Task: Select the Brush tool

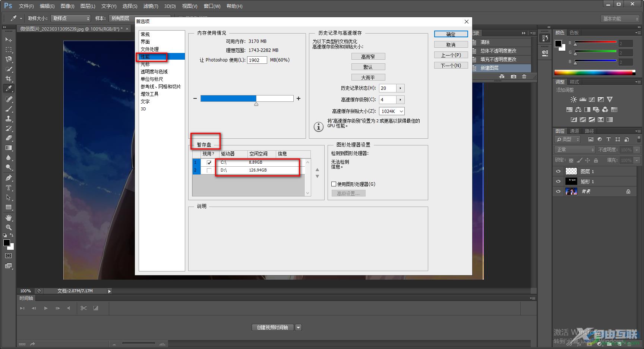Action: point(8,109)
